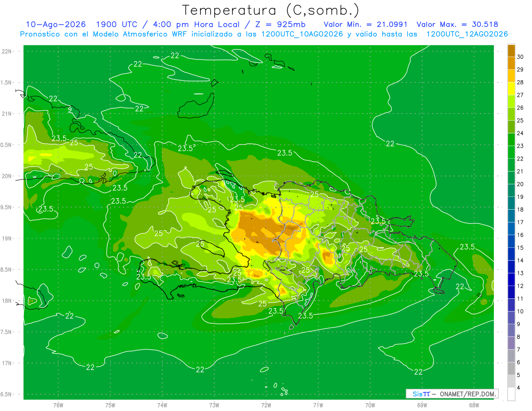Click the legend value "20"
The width and height of the screenshot is (532, 411).
(520, 184)
